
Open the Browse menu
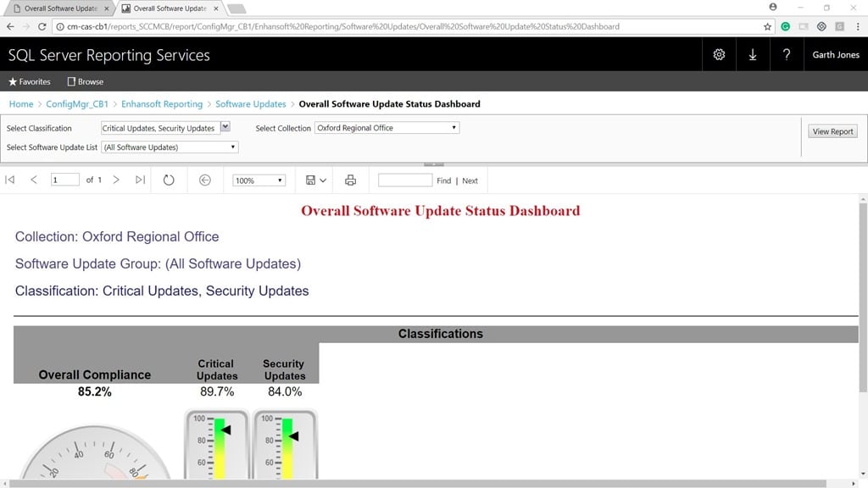(86, 81)
